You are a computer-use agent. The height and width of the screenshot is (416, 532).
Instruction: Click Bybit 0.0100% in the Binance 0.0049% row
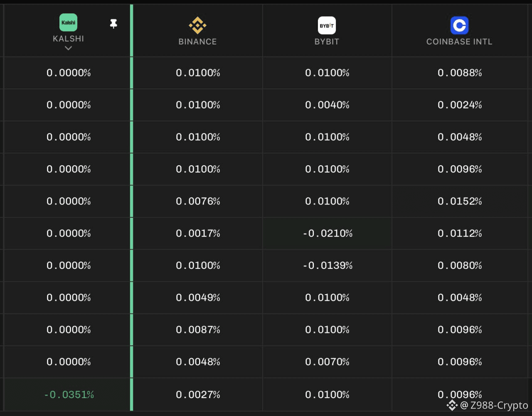point(327,298)
